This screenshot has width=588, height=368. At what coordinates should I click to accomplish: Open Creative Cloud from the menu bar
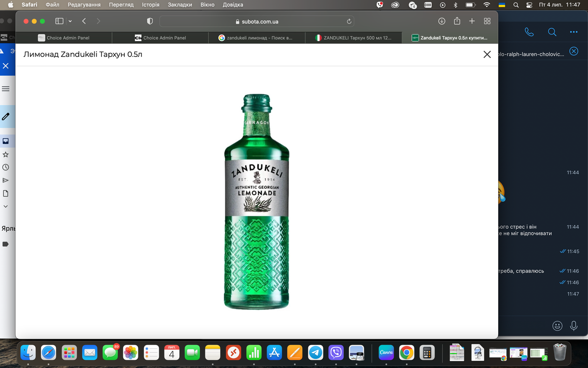point(395,5)
